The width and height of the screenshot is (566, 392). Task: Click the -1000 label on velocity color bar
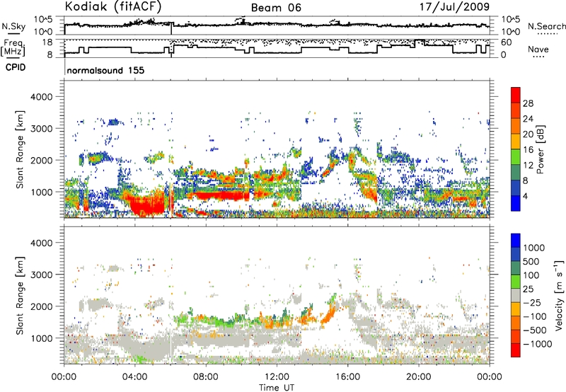pyautogui.click(x=538, y=344)
